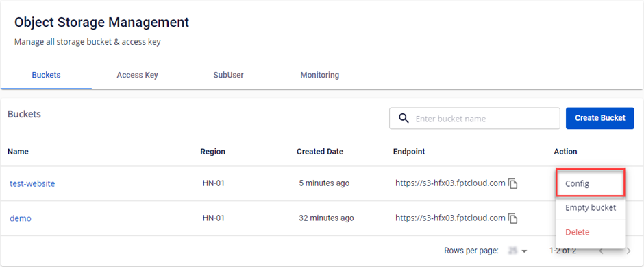
Task: Click the HN-01 region of demo
Action: tap(214, 218)
